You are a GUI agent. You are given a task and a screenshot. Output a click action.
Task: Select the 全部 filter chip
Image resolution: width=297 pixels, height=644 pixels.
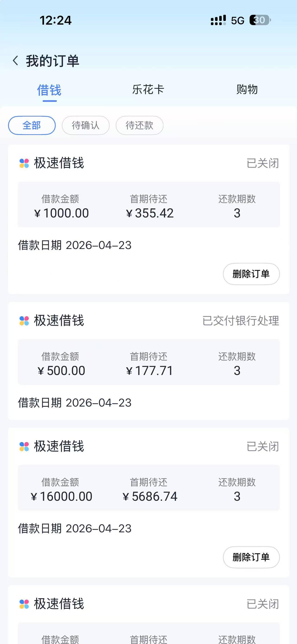(32, 125)
